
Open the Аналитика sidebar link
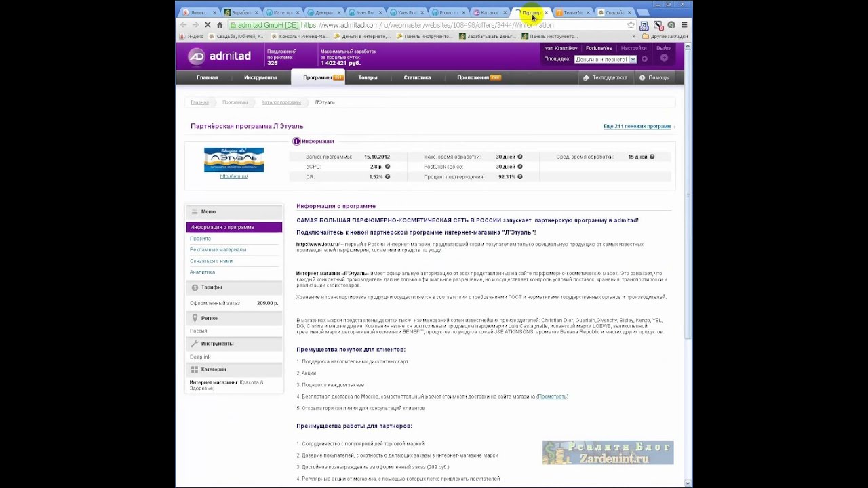202,272
